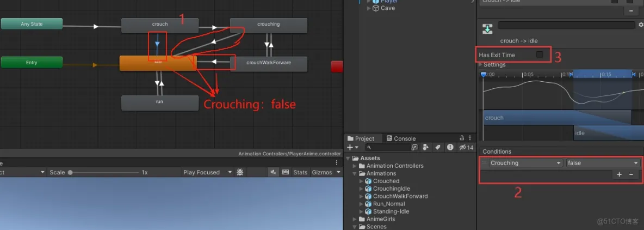Click the Project search input field
This screenshot has height=230, width=644.
(387, 147)
